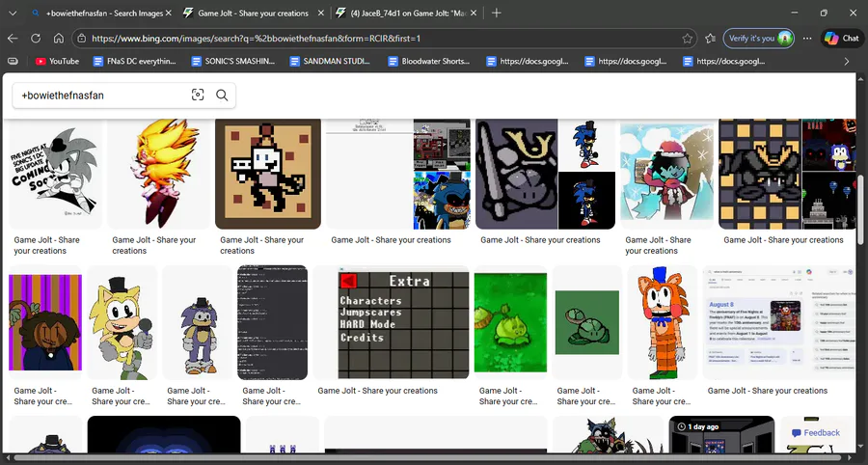
Task: Open Copilot Chat in the toolbar
Action: pos(841,39)
